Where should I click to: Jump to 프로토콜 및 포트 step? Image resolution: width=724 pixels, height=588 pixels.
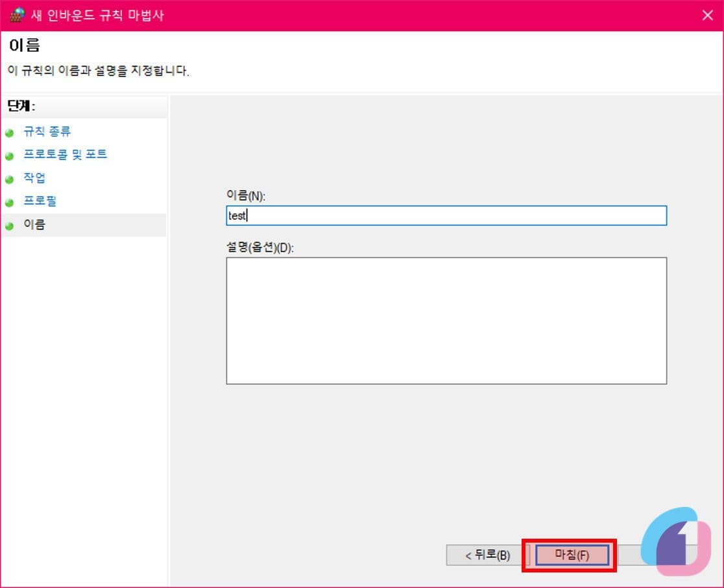(65, 154)
